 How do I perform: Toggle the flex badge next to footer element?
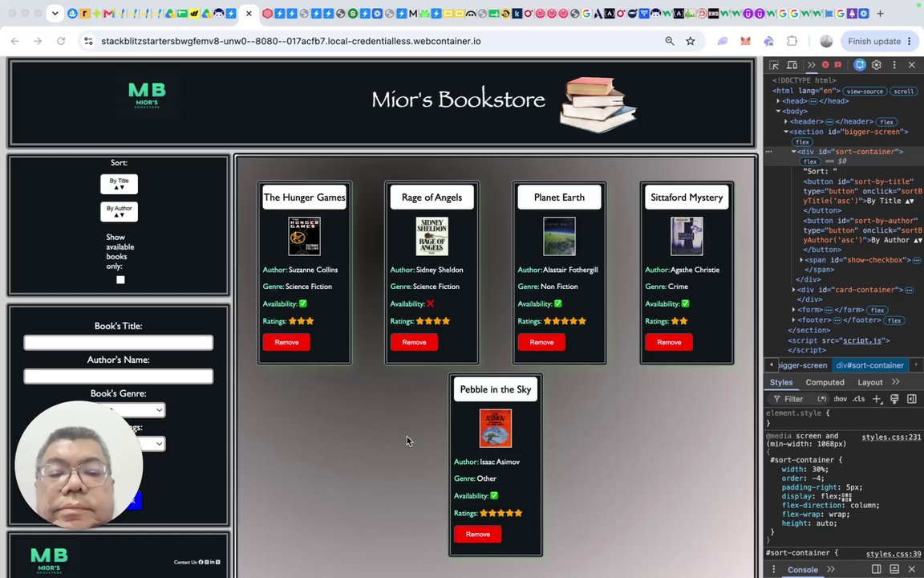(894, 320)
